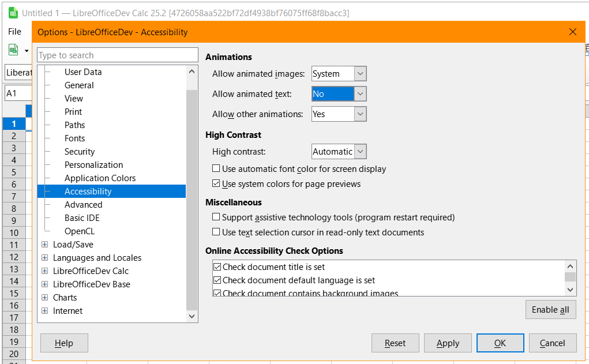This screenshot has width=589, height=364.
Task: Expand the Load/Save tree node
Action: [44, 245]
